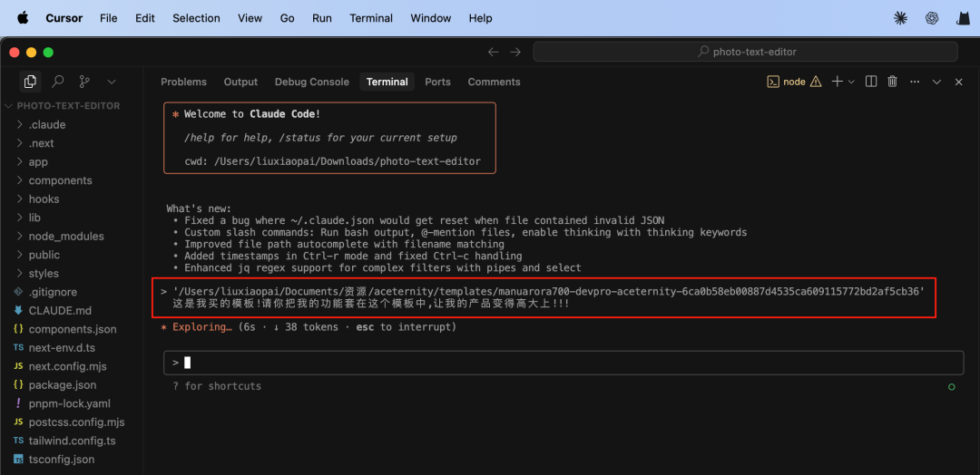Viewport: 980px width, 475px height.
Task: Click the cat-shaped menu bar icon
Action: pyautogui.click(x=963, y=18)
